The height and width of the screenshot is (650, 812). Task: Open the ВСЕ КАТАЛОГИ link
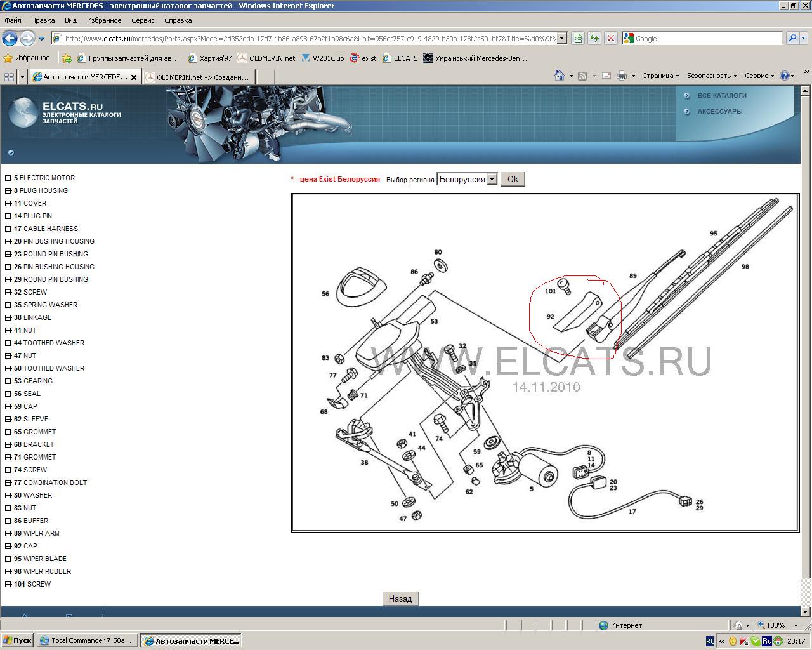point(722,96)
